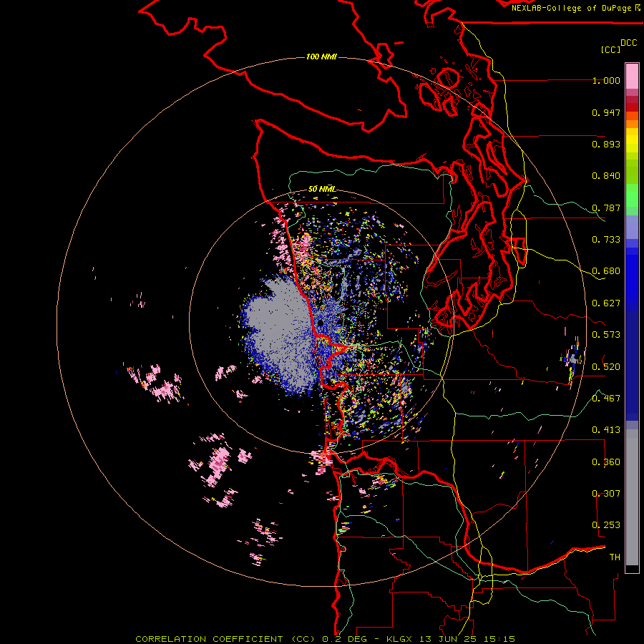Select the 1.000 value on the legend
The height and width of the screenshot is (644, 644).
[606, 80]
